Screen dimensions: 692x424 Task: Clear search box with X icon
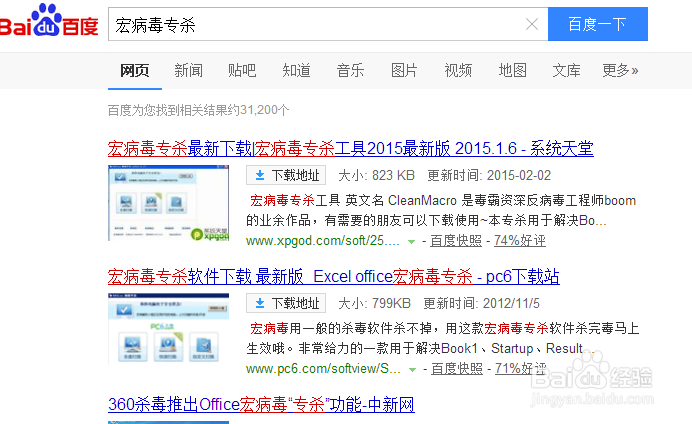pyautogui.click(x=532, y=25)
